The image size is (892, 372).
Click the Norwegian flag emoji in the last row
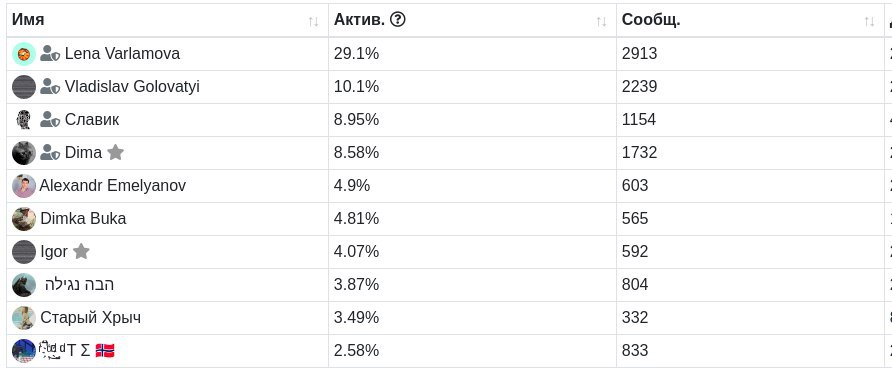(x=105, y=350)
